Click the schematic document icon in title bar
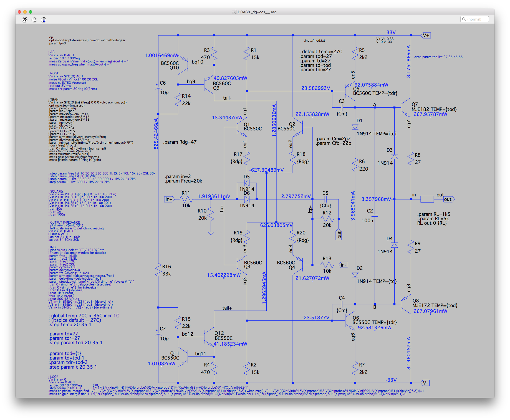 coord(234,12)
